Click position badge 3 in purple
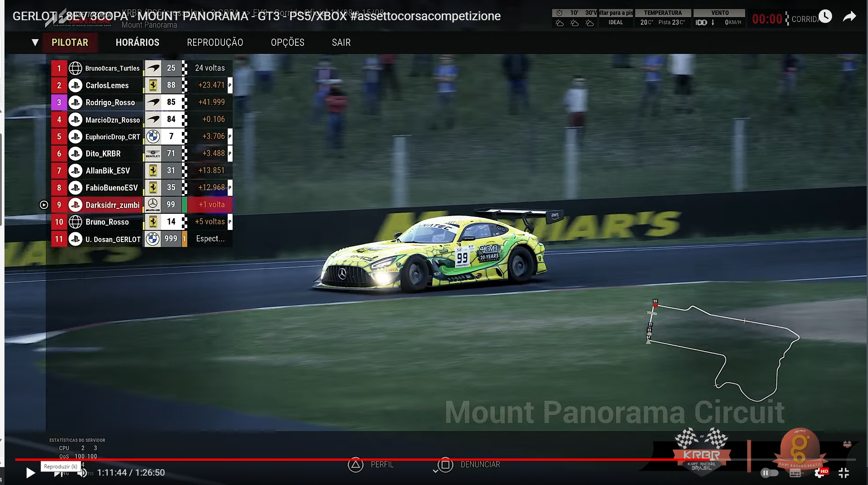868x485 pixels. click(59, 102)
